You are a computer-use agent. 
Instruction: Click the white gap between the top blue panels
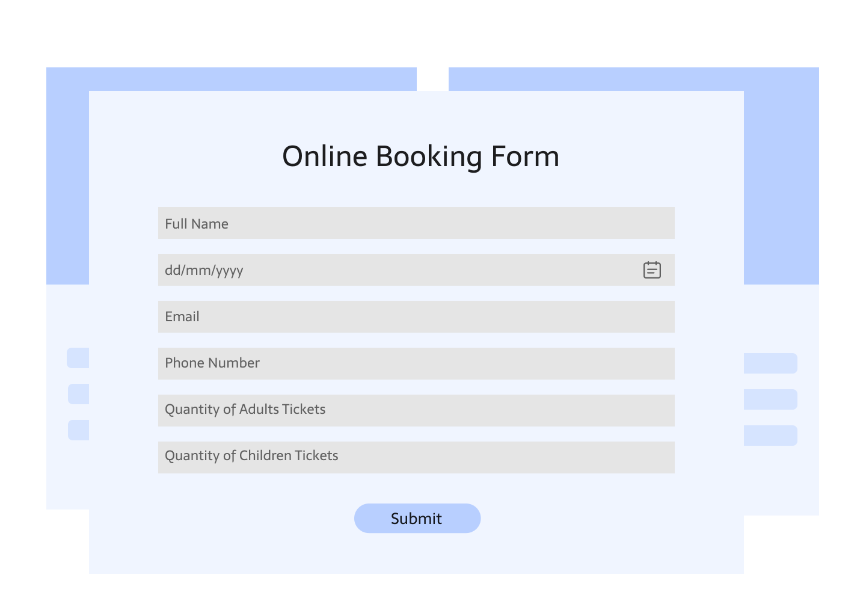pyautogui.click(x=432, y=79)
